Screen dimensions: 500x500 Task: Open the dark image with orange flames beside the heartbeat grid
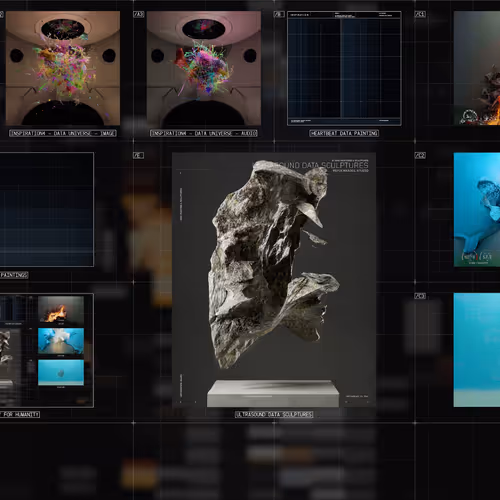[x=477, y=68]
